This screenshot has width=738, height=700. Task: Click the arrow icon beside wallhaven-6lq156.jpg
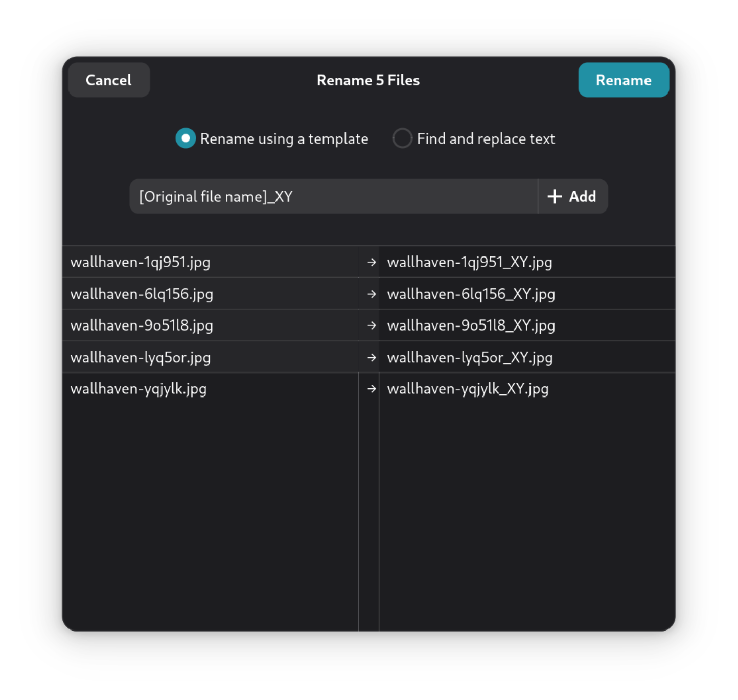tap(372, 294)
